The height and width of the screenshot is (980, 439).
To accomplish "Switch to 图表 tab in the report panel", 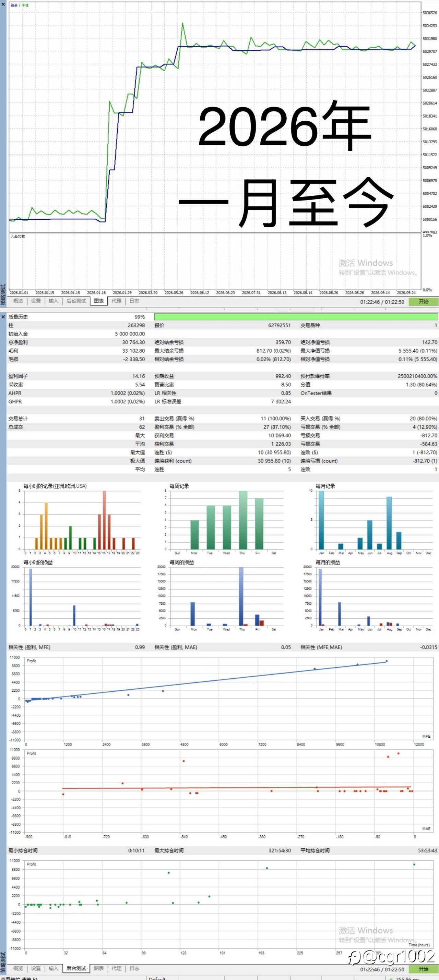I will point(99,969).
